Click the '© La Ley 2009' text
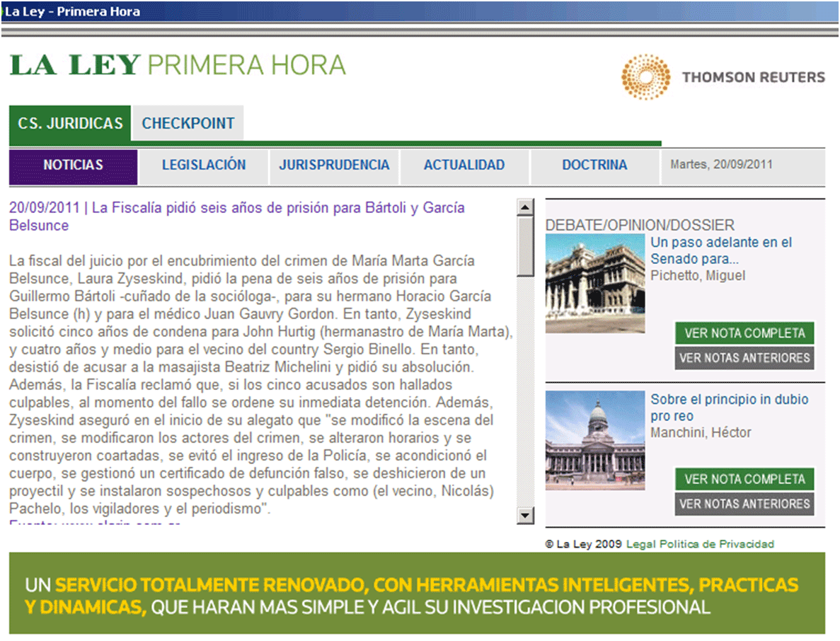Screen dimensions: 840x641 click(583, 544)
